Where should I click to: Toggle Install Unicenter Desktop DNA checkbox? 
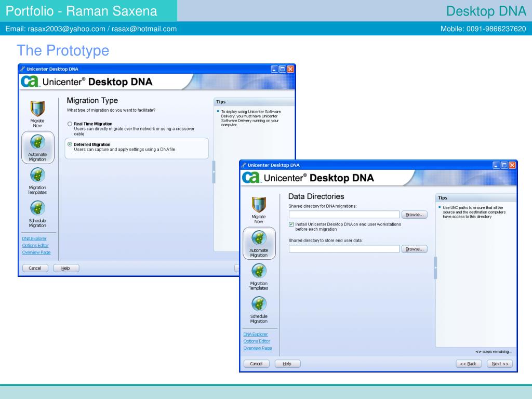pyautogui.click(x=291, y=224)
